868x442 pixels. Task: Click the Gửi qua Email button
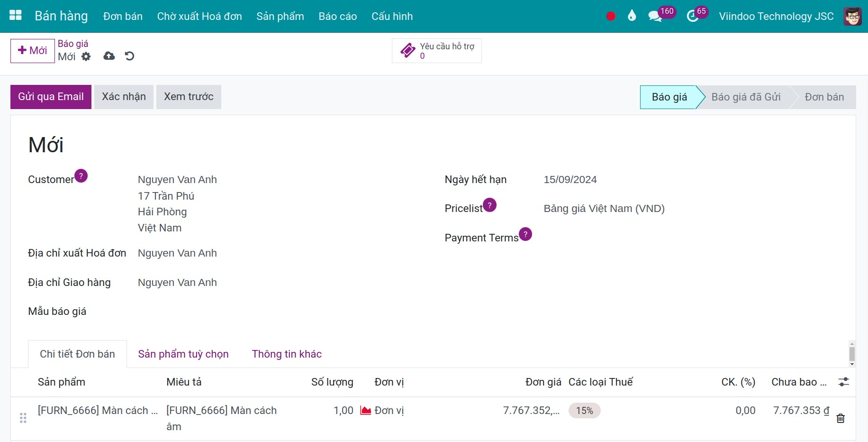click(x=50, y=96)
